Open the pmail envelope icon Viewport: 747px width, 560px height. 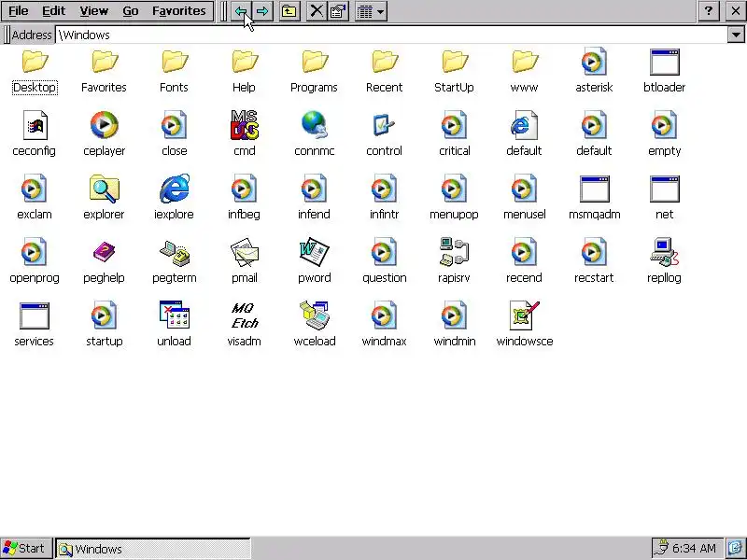point(245,252)
